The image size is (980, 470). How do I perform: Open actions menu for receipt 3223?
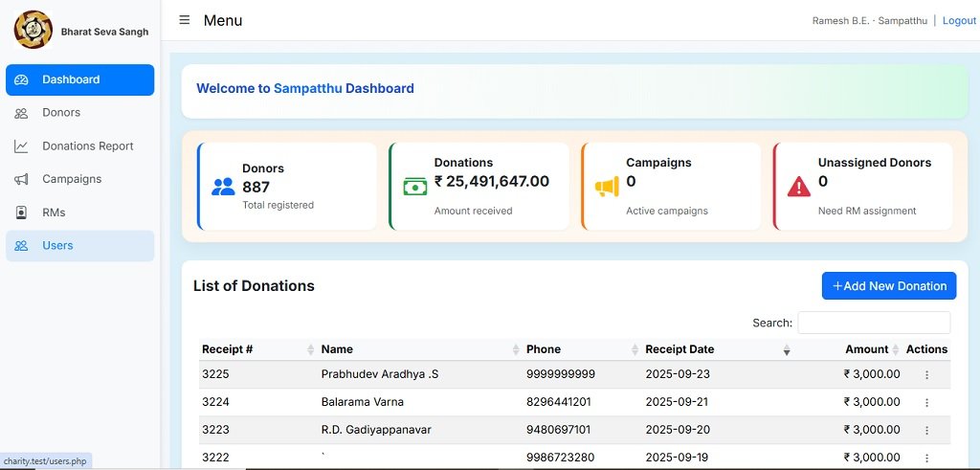click(x=926, y=431)
